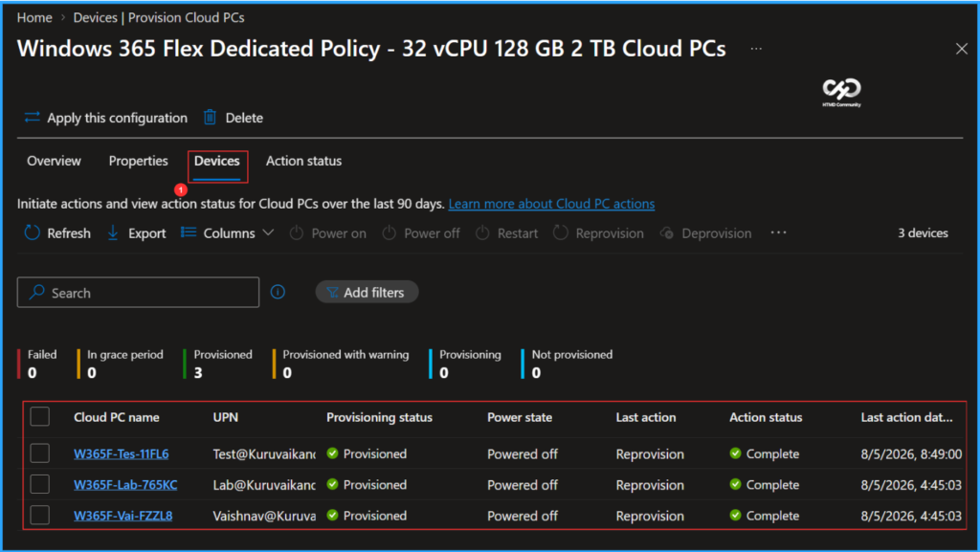Screen dimensions: 980x552
Task: Open the toolbar overflow ellipsis menu
Action: coord(778,232)
